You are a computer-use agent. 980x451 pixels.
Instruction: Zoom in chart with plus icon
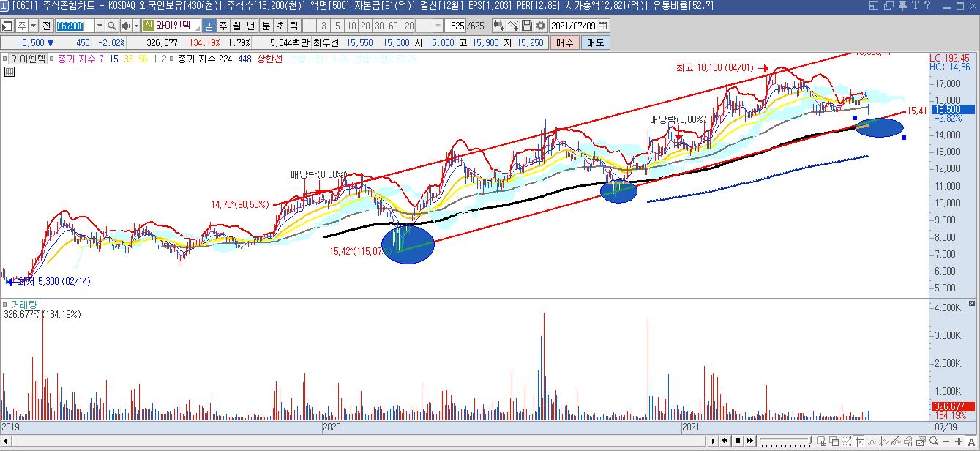pyautogui.click(x=959, y=441)
